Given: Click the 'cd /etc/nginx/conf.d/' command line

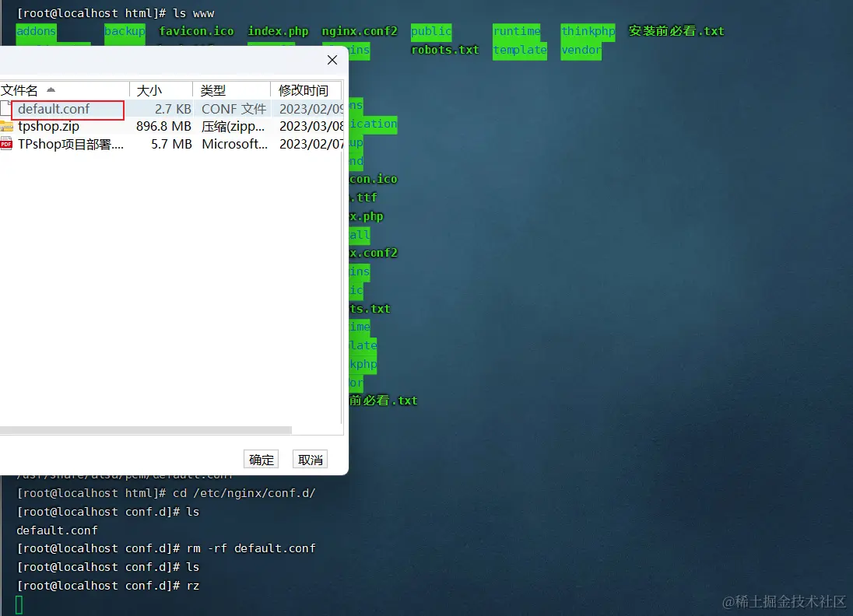Looking at the screenshot, I should (166, 494).
